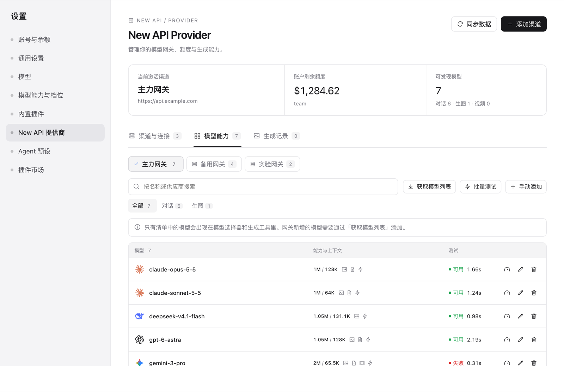Open 通用设置 in the sidebar

[x=55, y=58]
